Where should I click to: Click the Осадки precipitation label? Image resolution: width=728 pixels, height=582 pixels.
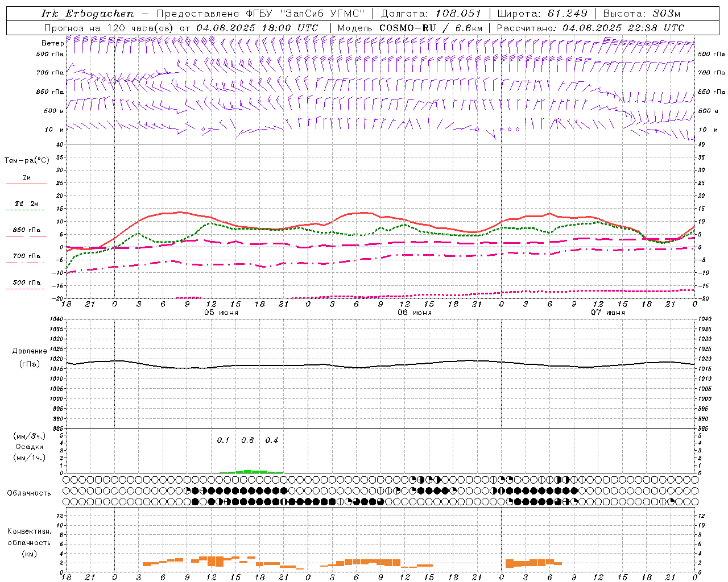[30, 447]
